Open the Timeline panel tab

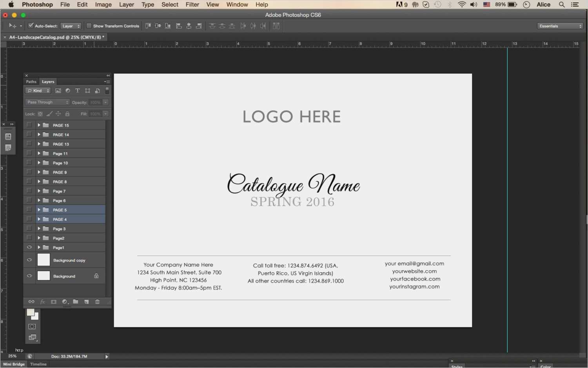pos(38,364)
